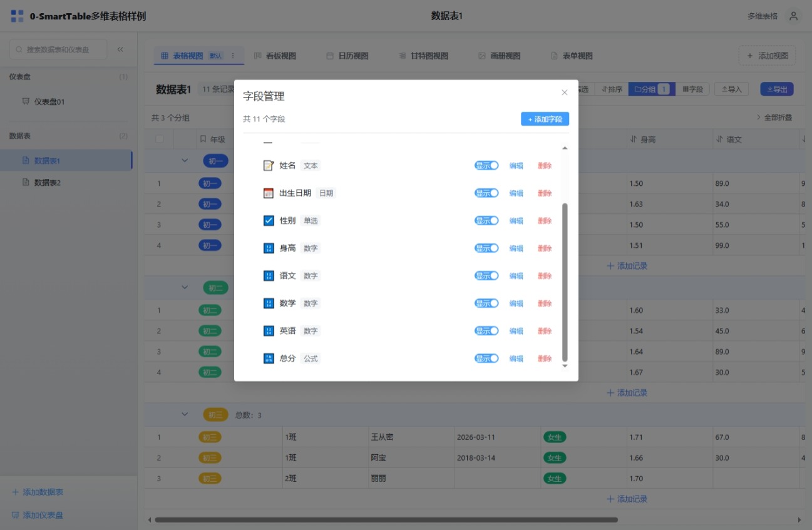Toggle display switch for 姓名 field
This screenshot has height=530, width=812.
pos(486,166)
